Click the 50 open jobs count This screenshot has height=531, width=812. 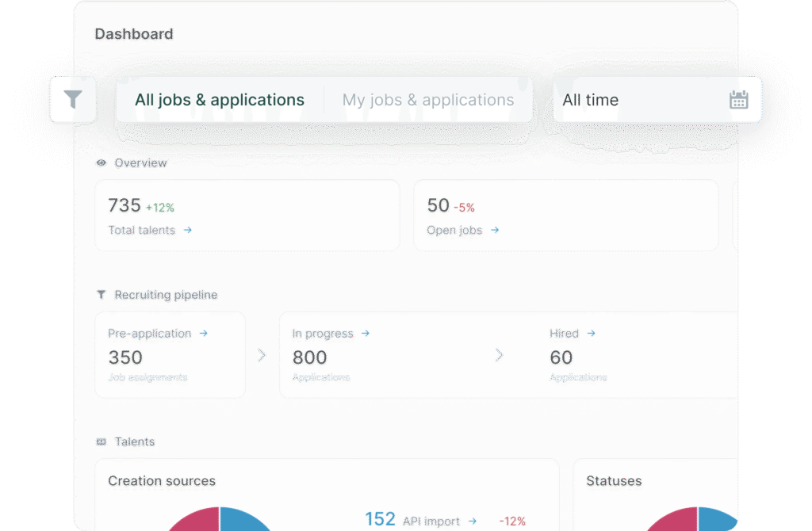(x=438, y=205)
